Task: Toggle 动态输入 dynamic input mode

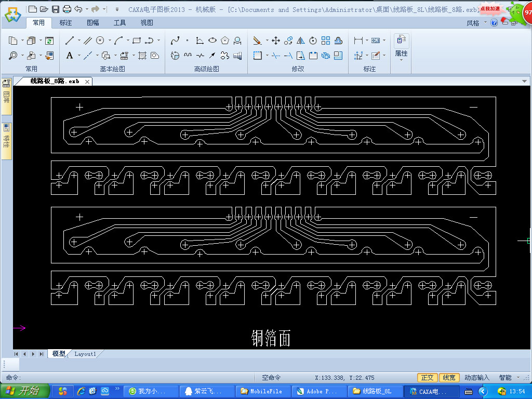Action: pyautogui.click(x=476, y=378)
